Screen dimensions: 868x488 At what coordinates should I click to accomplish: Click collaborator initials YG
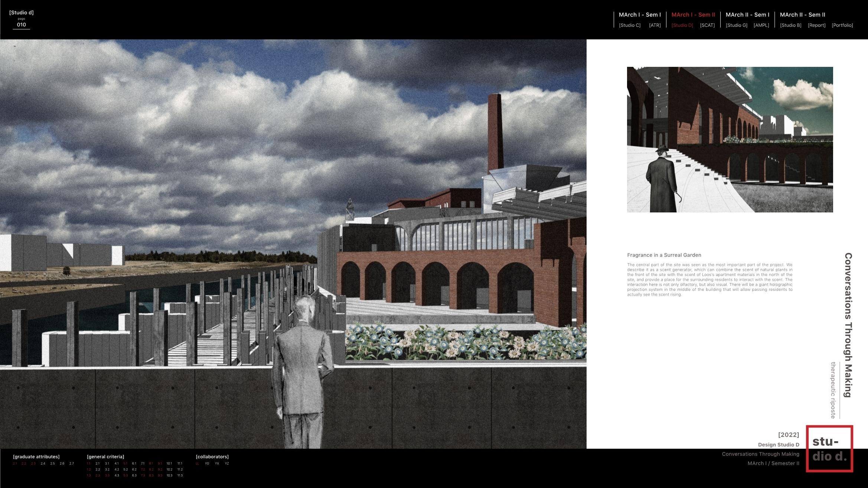[207, 463]
